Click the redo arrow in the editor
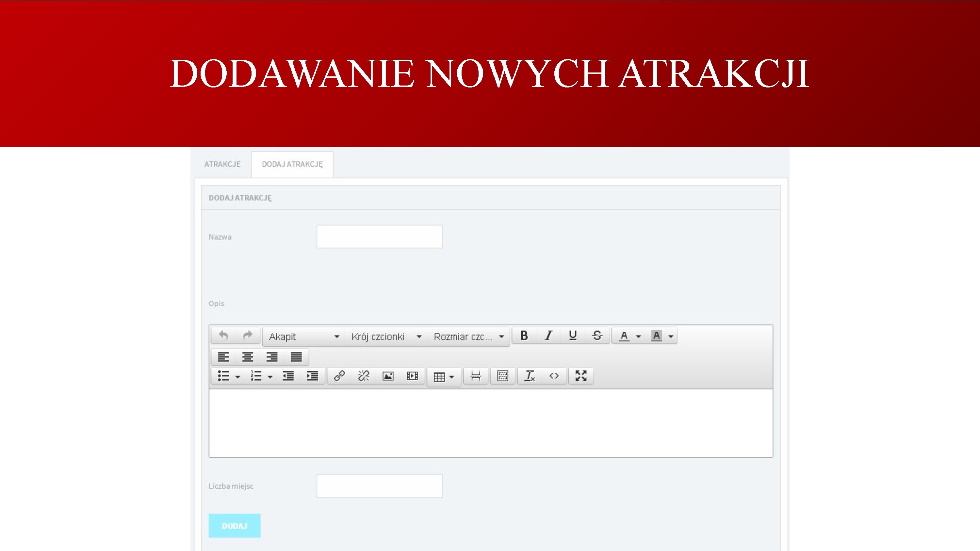Screen dimensions: 980x551 tap(248, 336)
